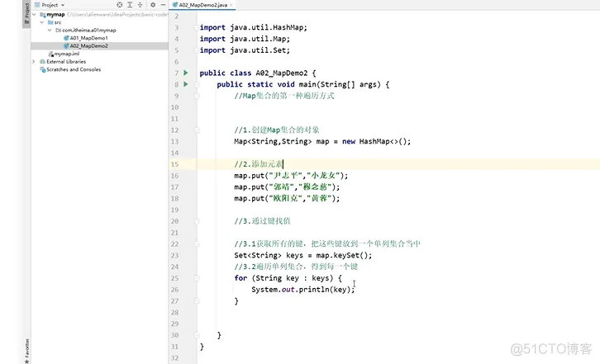Open the Project view dropdown
600x364 pixels.
pos(50,5)
